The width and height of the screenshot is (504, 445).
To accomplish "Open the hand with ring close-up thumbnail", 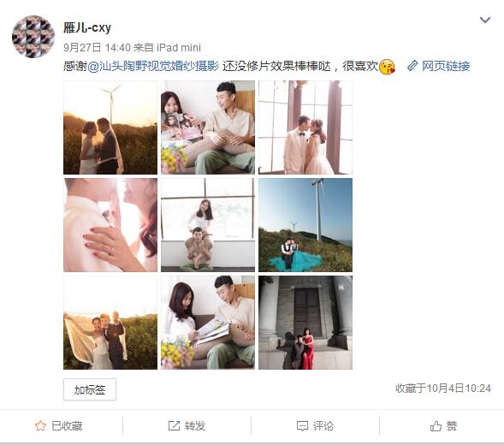I will 110,225.
